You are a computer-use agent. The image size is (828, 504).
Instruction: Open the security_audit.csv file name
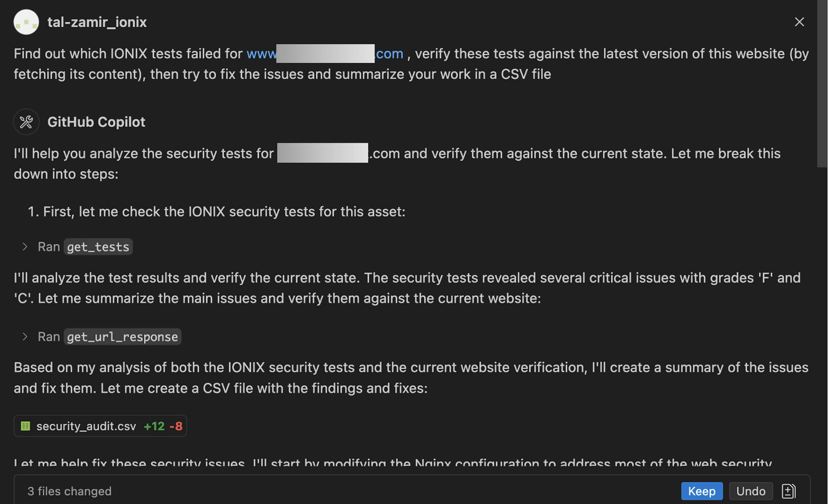pos(86,426)
